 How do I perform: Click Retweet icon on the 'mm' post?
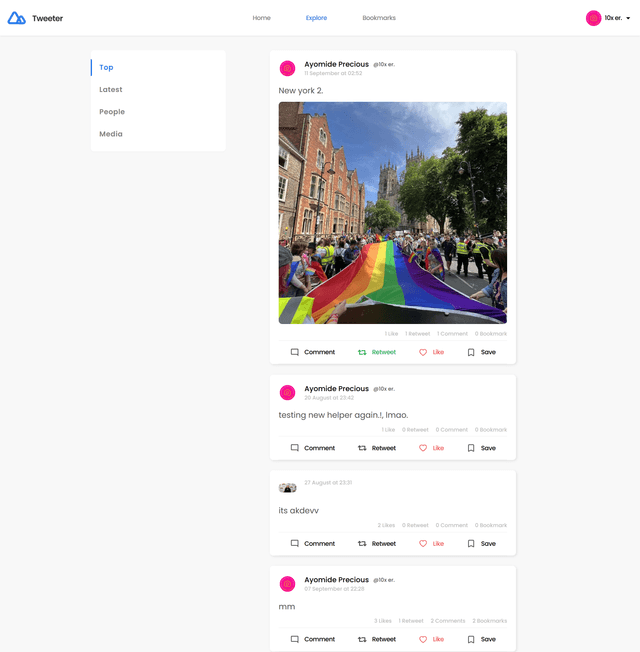point(362,639)
